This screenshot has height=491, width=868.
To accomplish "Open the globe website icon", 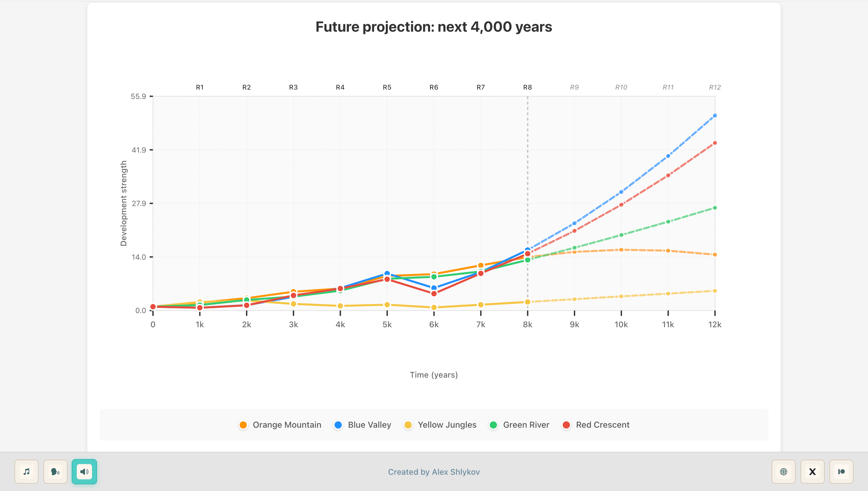I will coord(783,471).
